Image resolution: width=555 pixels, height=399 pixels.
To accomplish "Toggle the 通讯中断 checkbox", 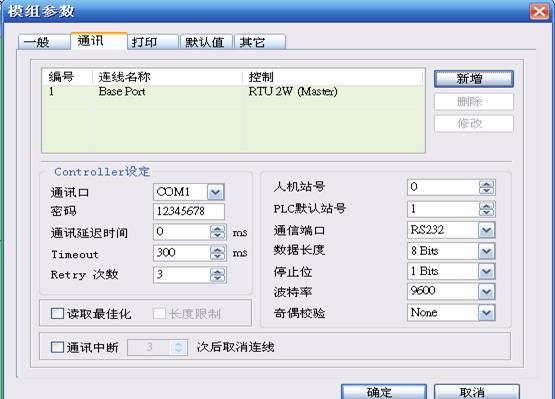I will pyautogui.click(x=57, y=347).
